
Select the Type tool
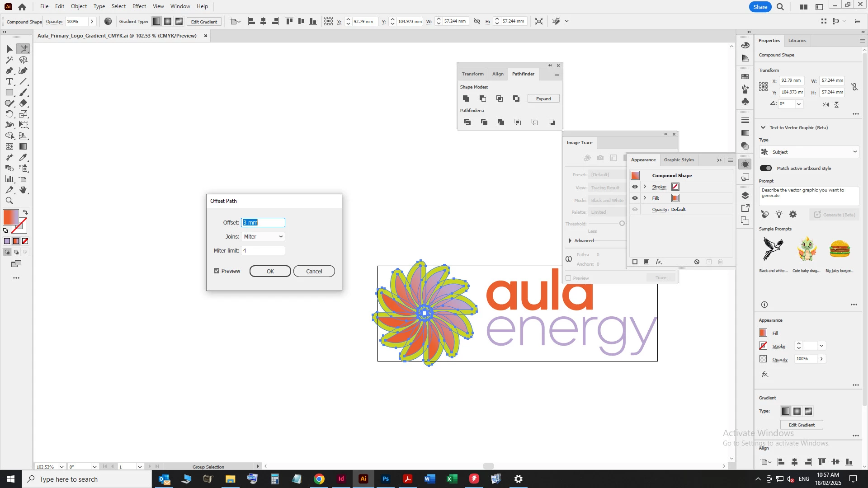(x=9, y=82)
